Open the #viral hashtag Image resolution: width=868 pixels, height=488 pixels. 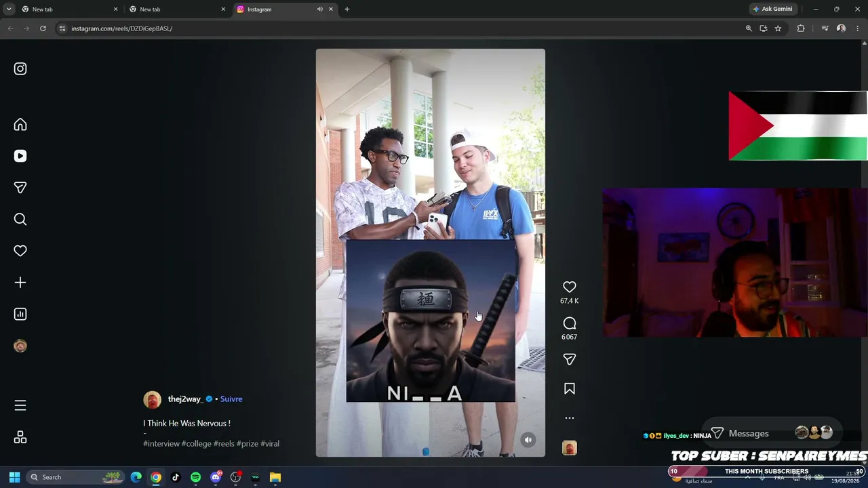tap(270, 444)
